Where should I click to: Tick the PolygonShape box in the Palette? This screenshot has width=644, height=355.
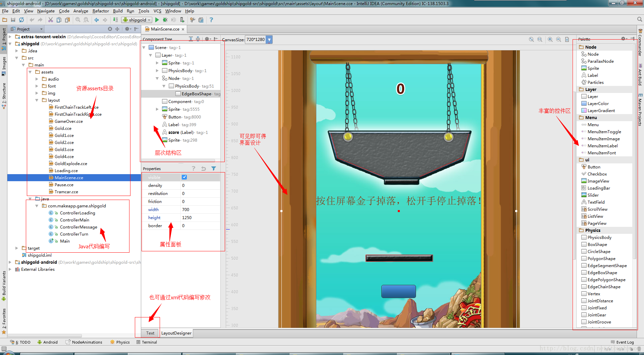point(584,258)
